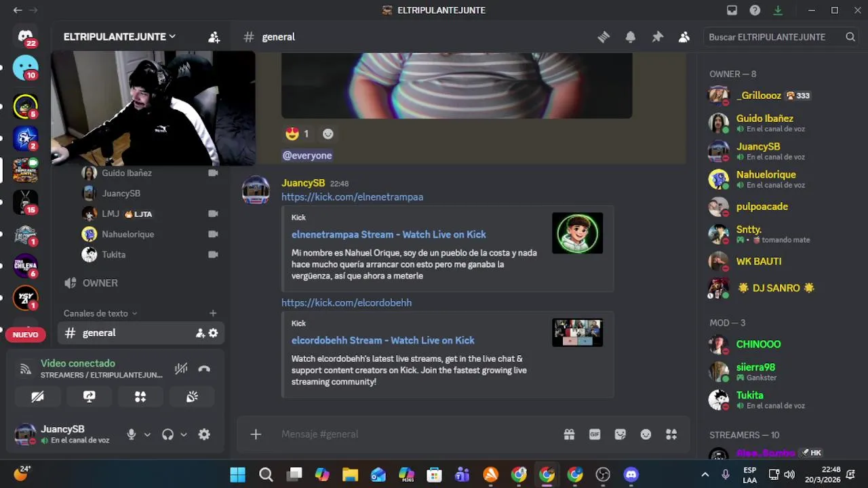Viewport: 868px width, 488px height.
Task: Click elnenetrampaa embed avatar thumbnail
Action: pyautogui.click(x=577, y=233)
